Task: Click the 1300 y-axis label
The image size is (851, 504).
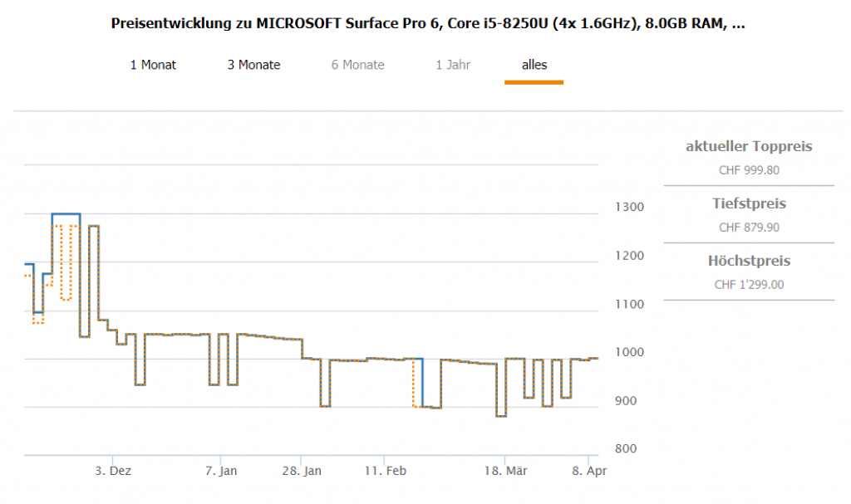Action: [x=630, y=208]
